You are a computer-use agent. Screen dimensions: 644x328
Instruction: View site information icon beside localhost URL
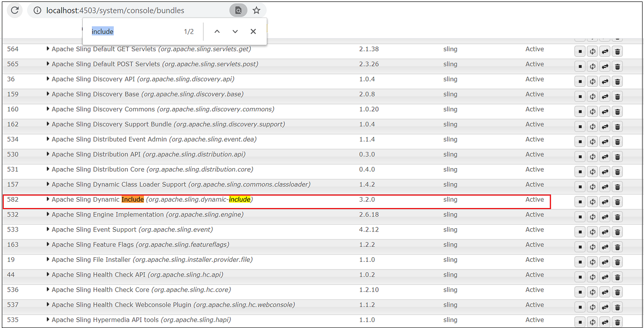coord(38,10)
